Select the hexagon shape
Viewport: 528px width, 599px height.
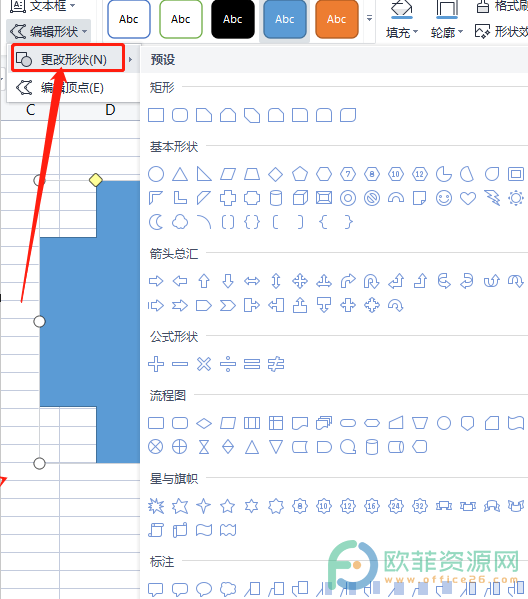click(x=324, y=174)
